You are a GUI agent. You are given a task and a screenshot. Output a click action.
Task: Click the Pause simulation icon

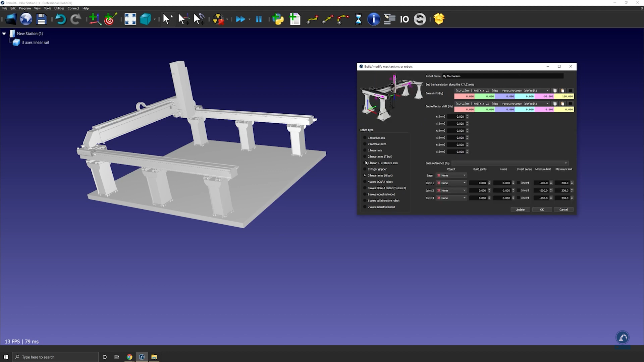pos(259,19)
